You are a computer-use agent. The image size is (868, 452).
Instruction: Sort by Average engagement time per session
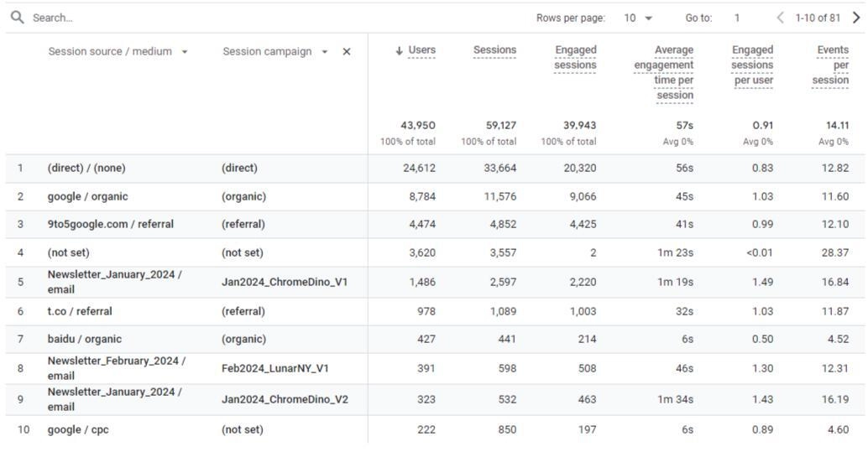click(x=664, y=72)
